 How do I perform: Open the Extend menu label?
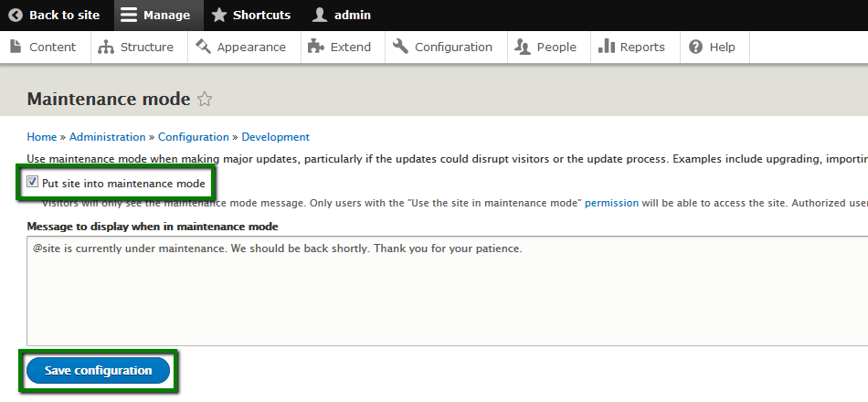(x=351, y=48)
